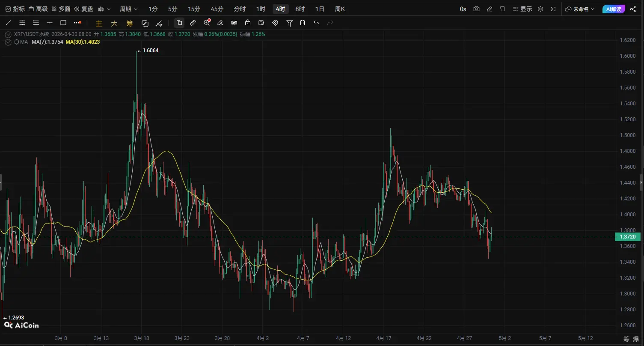This screenshot has height=346, width=644.
Task: Toggle the lock drawings icon
Action: tap(248, 23)
